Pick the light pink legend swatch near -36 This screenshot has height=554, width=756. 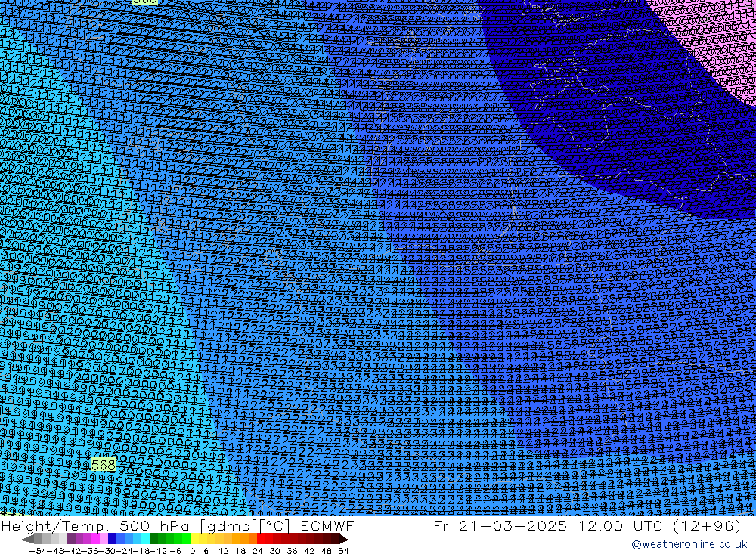point(104,539)
